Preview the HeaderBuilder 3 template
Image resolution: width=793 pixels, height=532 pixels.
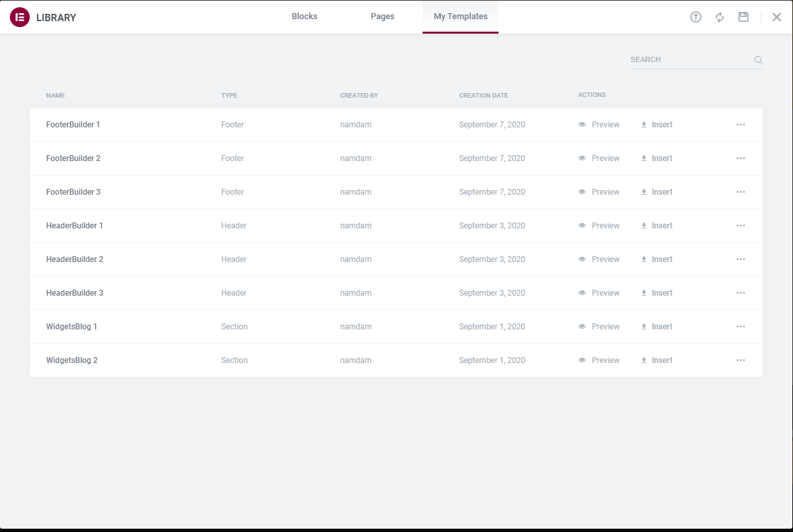pyautogui.click(x=599, y=293)
